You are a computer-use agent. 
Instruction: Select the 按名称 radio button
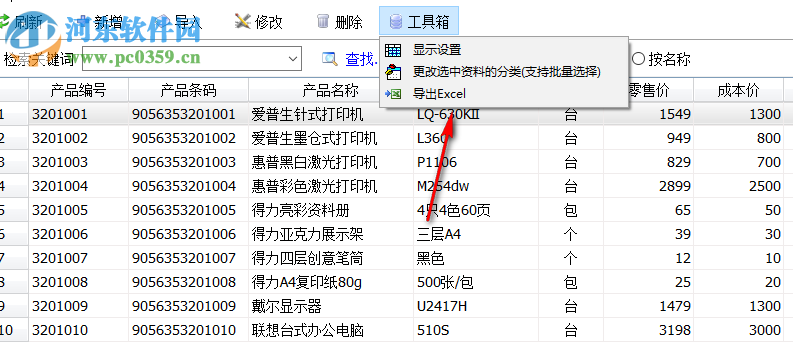point(639,59)
